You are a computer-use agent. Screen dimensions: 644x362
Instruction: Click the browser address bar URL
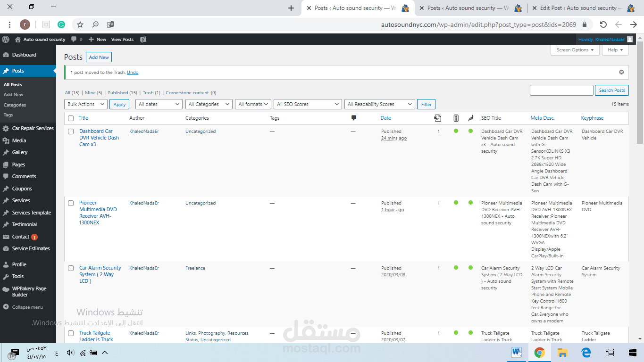tap(478, 25)
